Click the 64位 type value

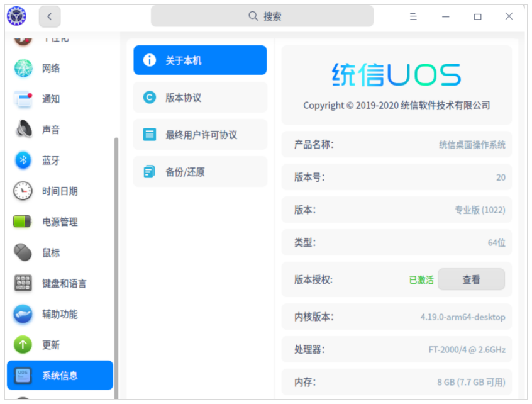tap(497, 243)
